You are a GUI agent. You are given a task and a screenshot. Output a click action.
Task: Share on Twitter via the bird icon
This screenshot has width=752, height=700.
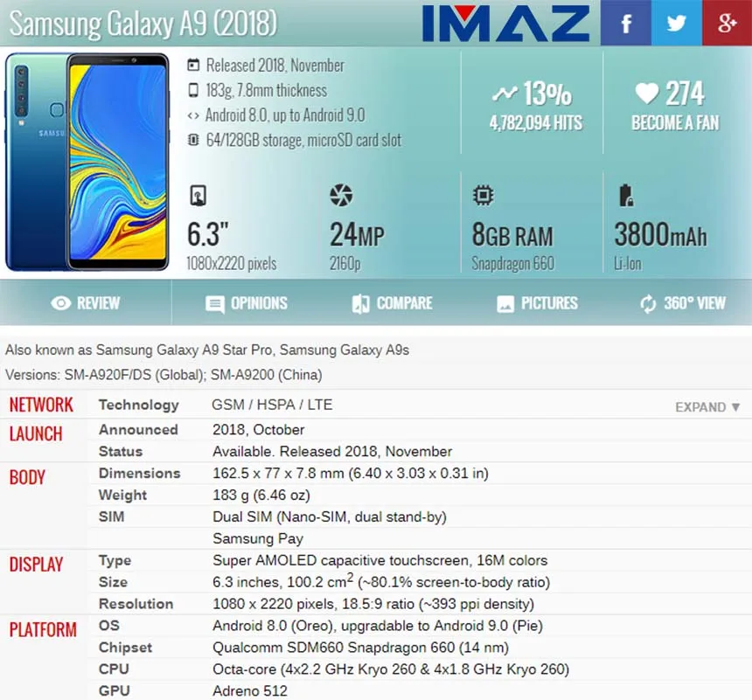click(x=676, y=23)
